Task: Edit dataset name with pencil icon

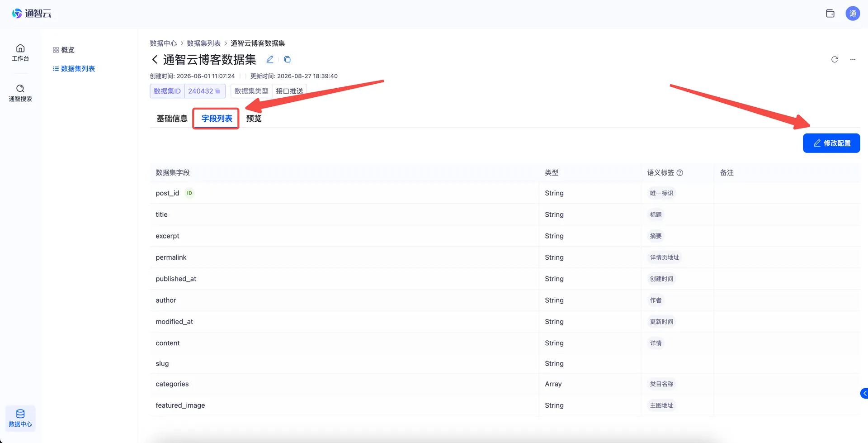Action: [270, 59]
